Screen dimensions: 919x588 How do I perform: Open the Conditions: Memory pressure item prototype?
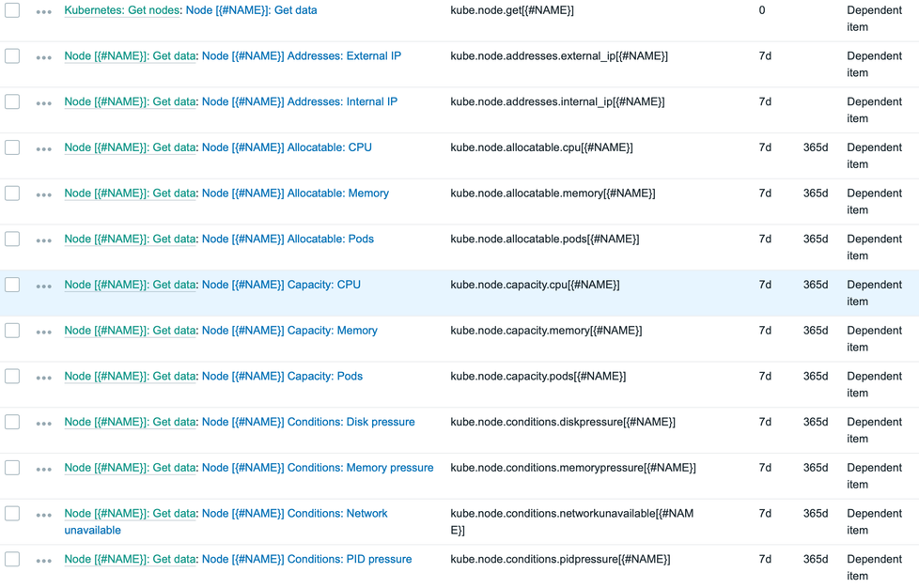click(318, 467)
